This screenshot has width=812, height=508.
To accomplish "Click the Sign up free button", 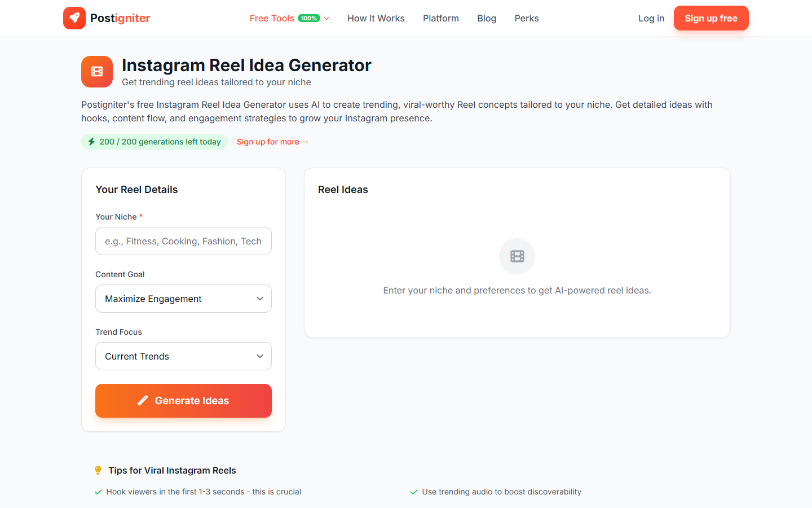I will [711, 18].
